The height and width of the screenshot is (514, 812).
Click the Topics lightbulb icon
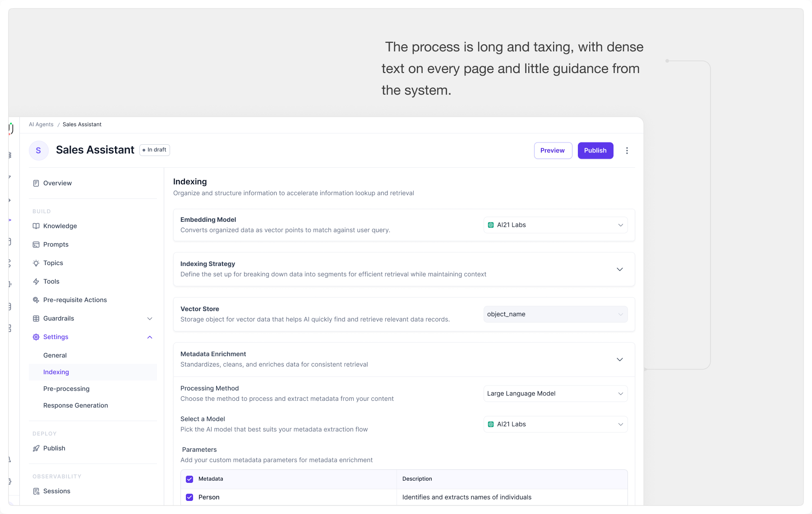36,263
